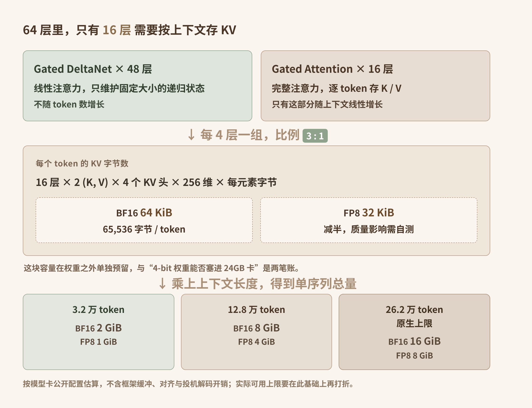Click the footnote starting '按模型卡公开配置估算'
This screenshot has height=408, width=532.
[x=189, y=384]
